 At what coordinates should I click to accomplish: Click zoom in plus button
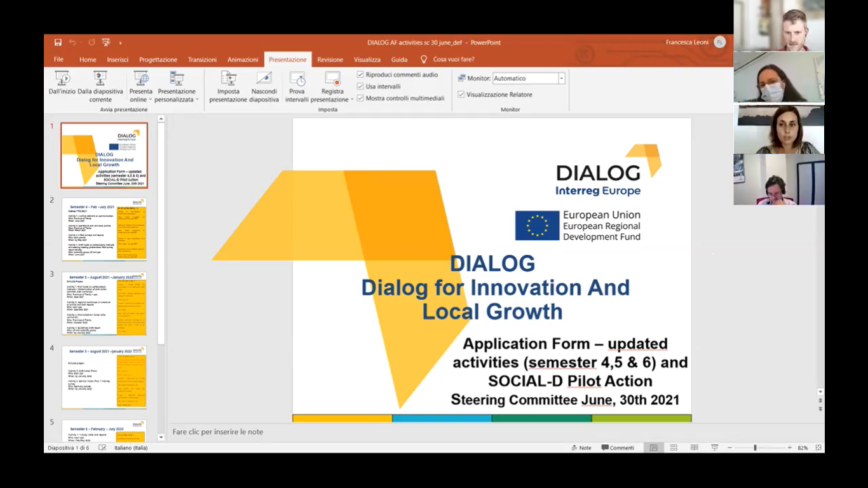(790, 448)
